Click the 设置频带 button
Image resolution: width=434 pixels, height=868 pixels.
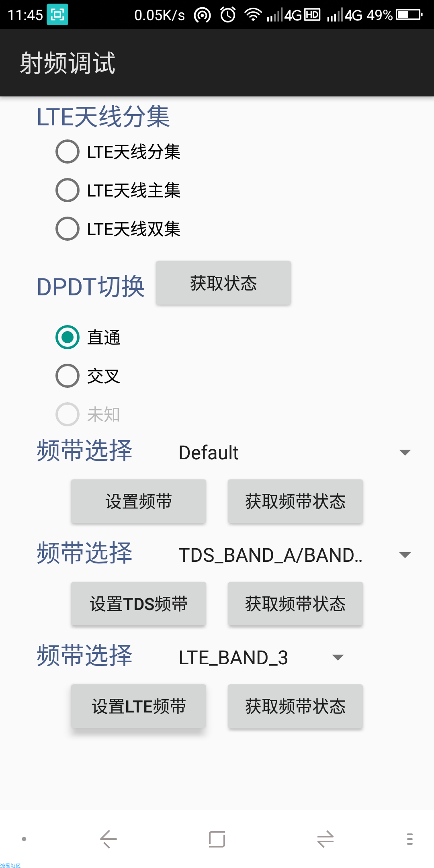(139, 501)
